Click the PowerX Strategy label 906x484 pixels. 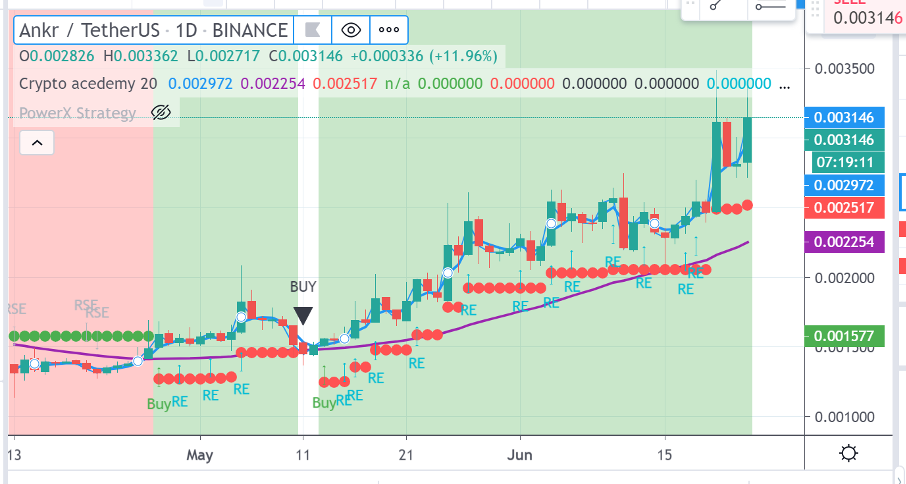pos(77,113)
